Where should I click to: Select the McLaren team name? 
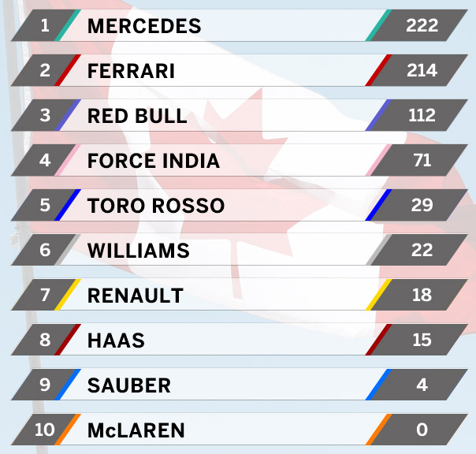tap(136, 430)
